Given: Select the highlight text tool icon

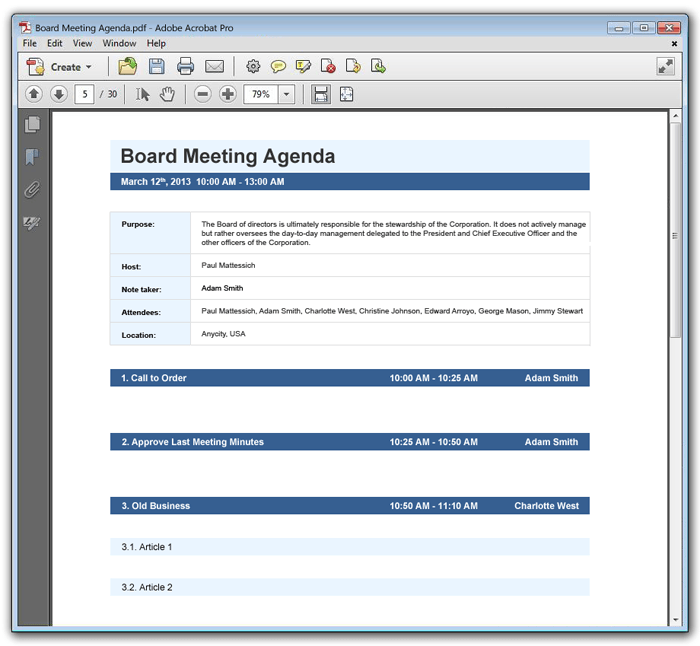Looking at the screenshot, I should click(303, 67).
